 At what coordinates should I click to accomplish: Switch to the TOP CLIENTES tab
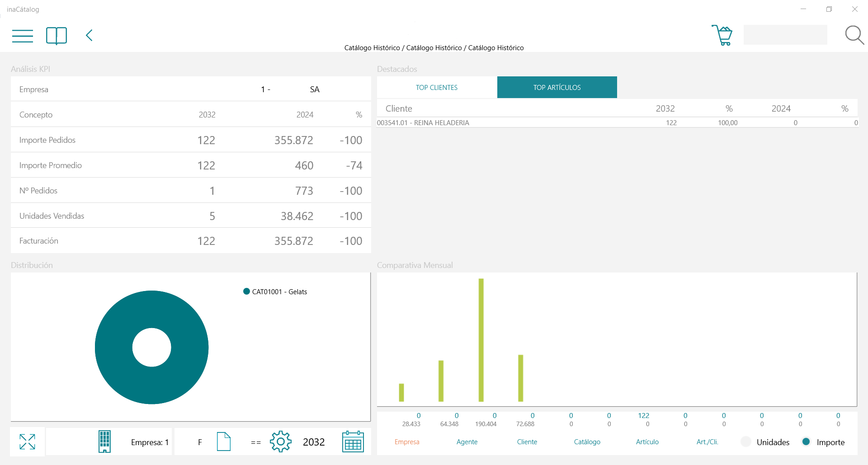click(437, 87)
